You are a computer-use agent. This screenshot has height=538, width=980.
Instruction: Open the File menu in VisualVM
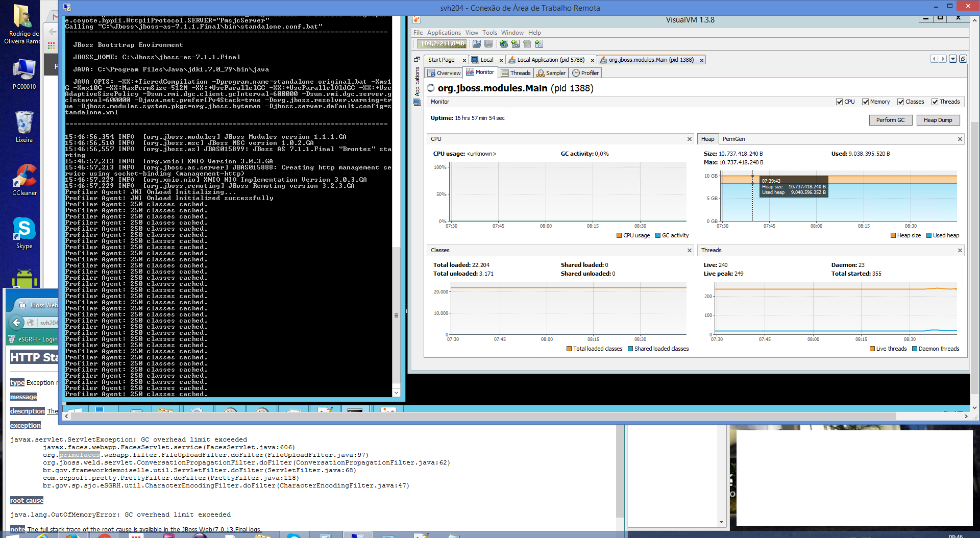(x=418, y=33)
